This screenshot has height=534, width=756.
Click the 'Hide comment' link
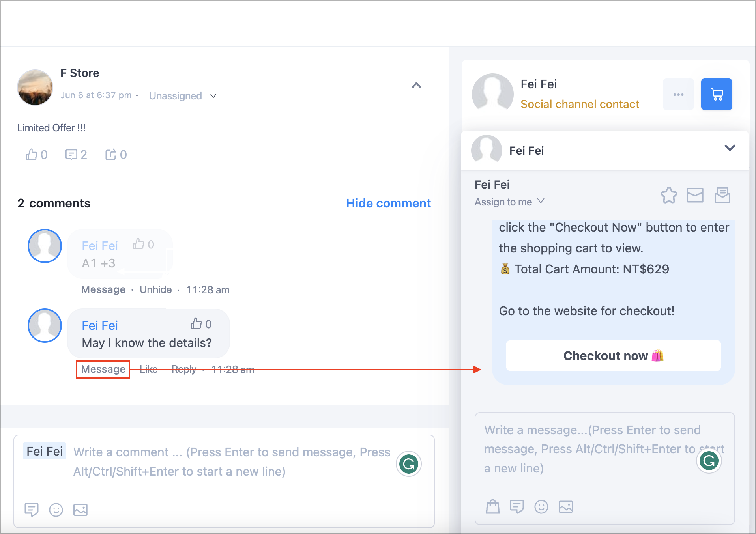tap(388, 203)
